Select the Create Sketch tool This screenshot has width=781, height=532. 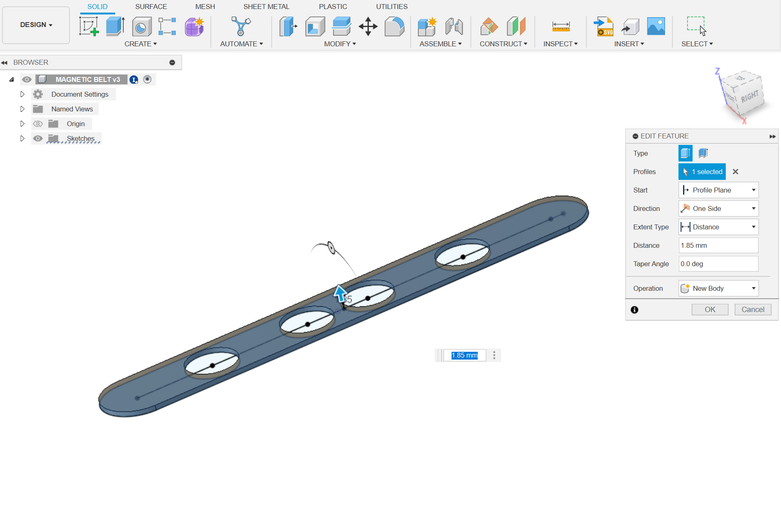[x=89, y=26]
